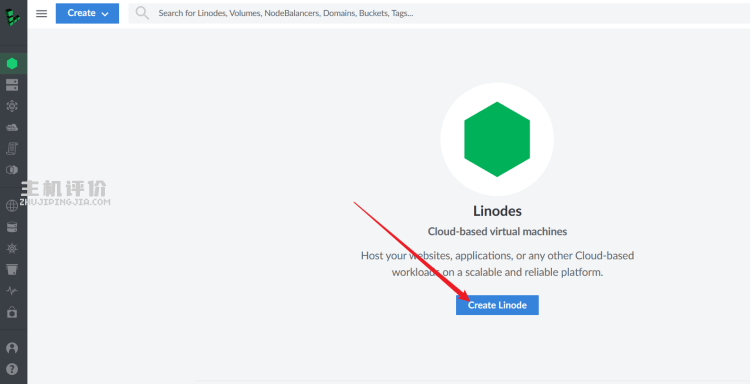Open NodeBalancers gear icon in sidebar
Screen dimensions: 750x384
point(12,106)
